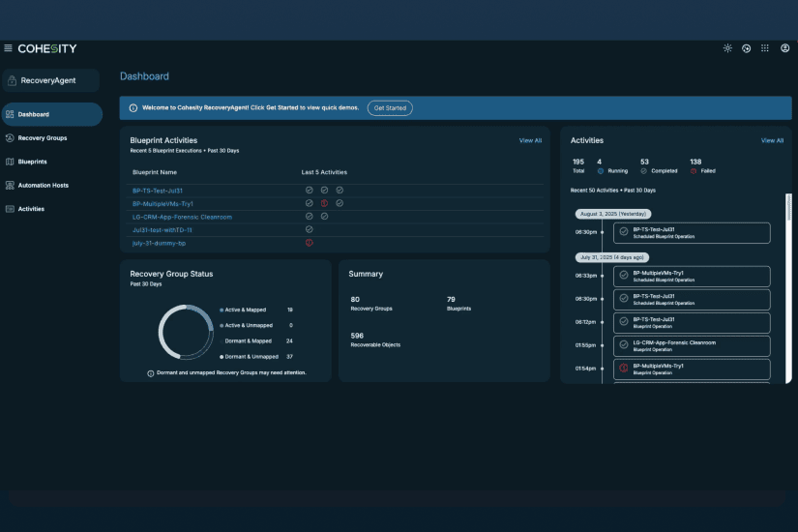Click the 138 Failed activities count
The width and height of the screenshot is (798, 532).
tap(695, 162)
